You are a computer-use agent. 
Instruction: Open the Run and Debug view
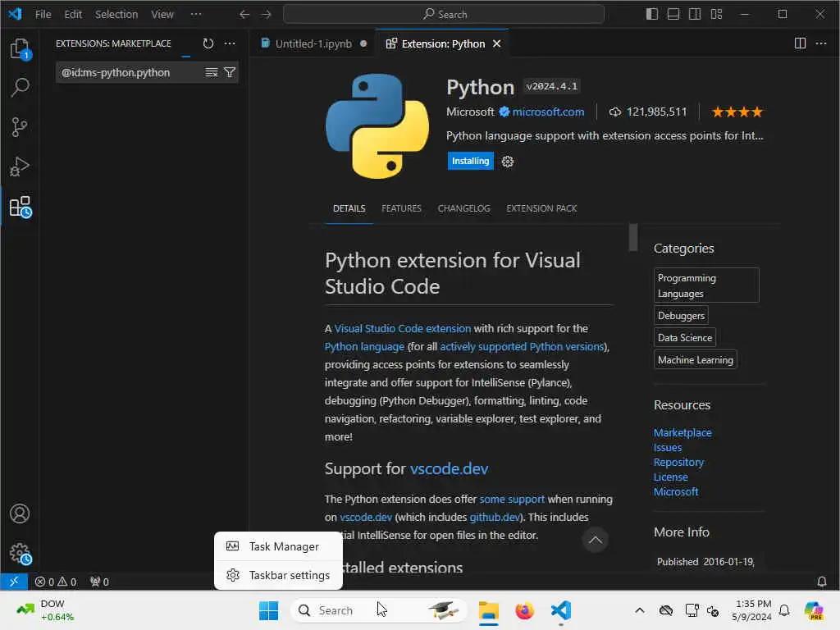[20, 167]
